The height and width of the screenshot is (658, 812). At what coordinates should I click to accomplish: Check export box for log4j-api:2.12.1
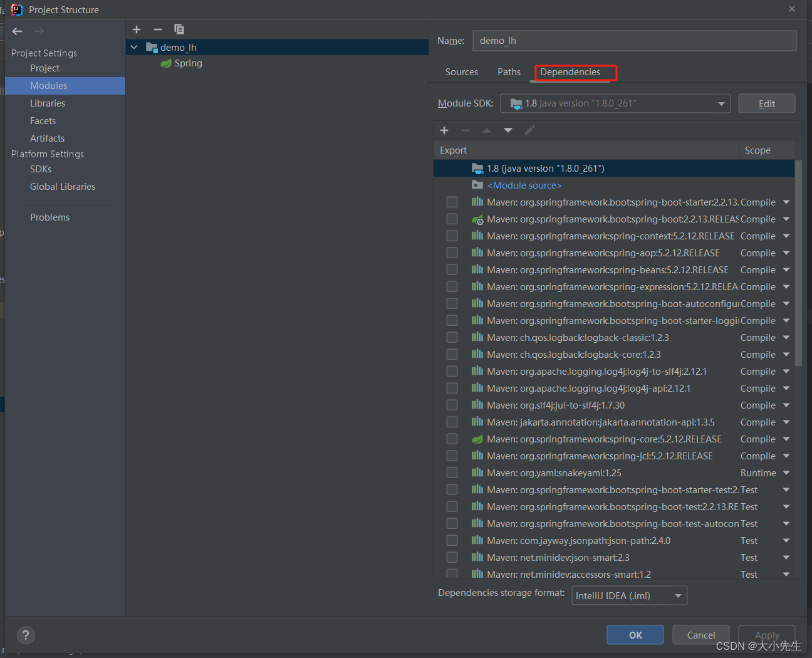(x=452, y=388)
